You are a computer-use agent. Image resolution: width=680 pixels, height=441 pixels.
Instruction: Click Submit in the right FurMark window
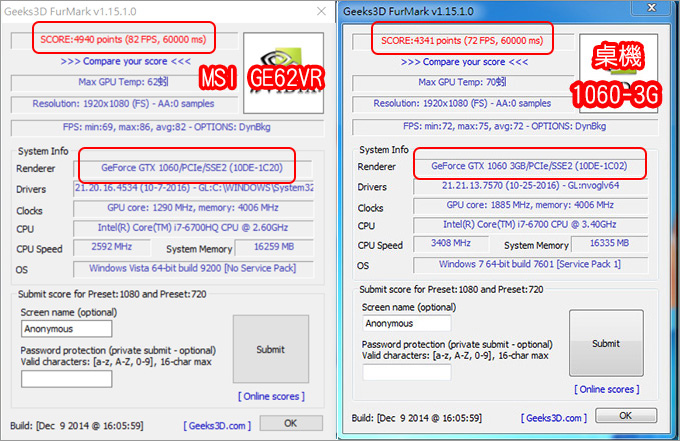(x=606, y=343)
